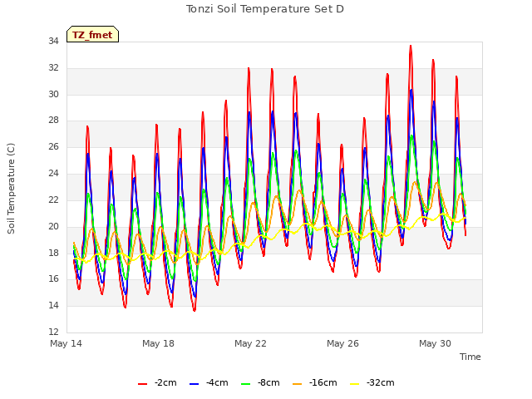Click the May 30 x-axis tick label
The width and height of the screenshot is (532, 399).
point(436,343)
